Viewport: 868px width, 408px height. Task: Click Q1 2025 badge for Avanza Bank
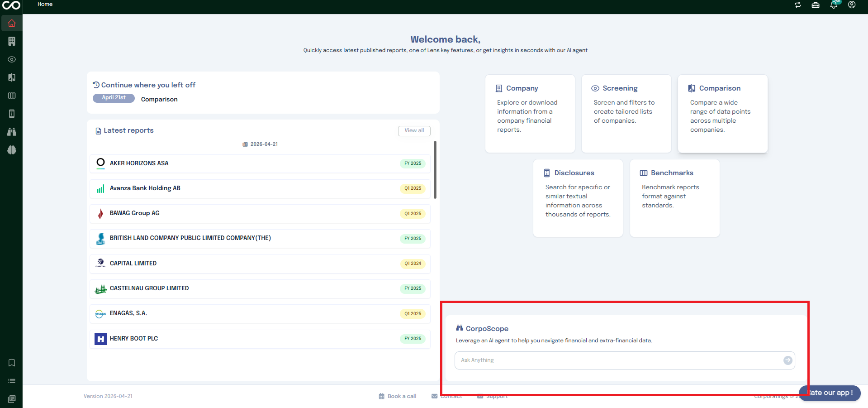(x=413, y=188)
